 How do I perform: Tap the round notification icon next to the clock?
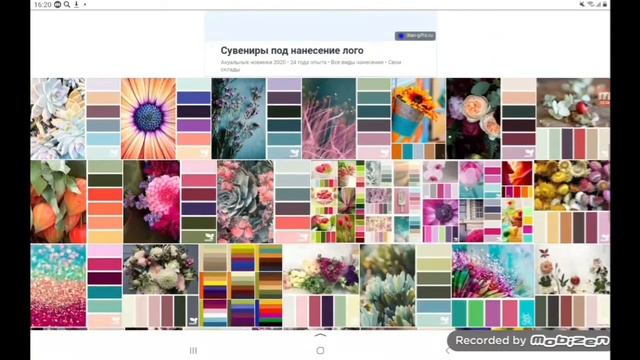(58, 4)
